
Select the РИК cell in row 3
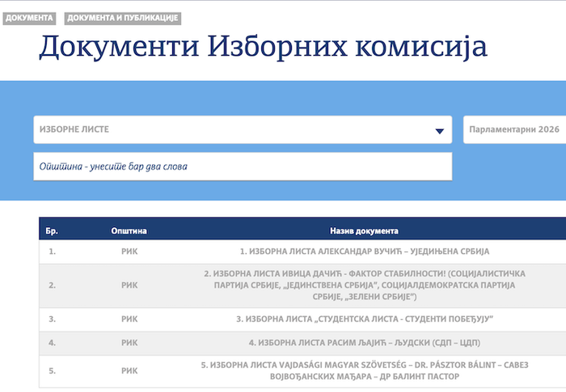129,319
